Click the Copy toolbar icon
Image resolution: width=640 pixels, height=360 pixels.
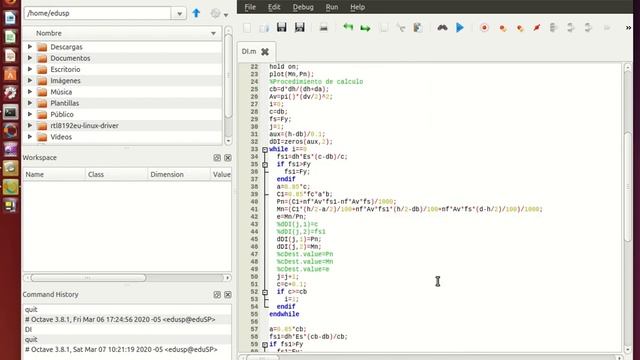pos(384,28)
